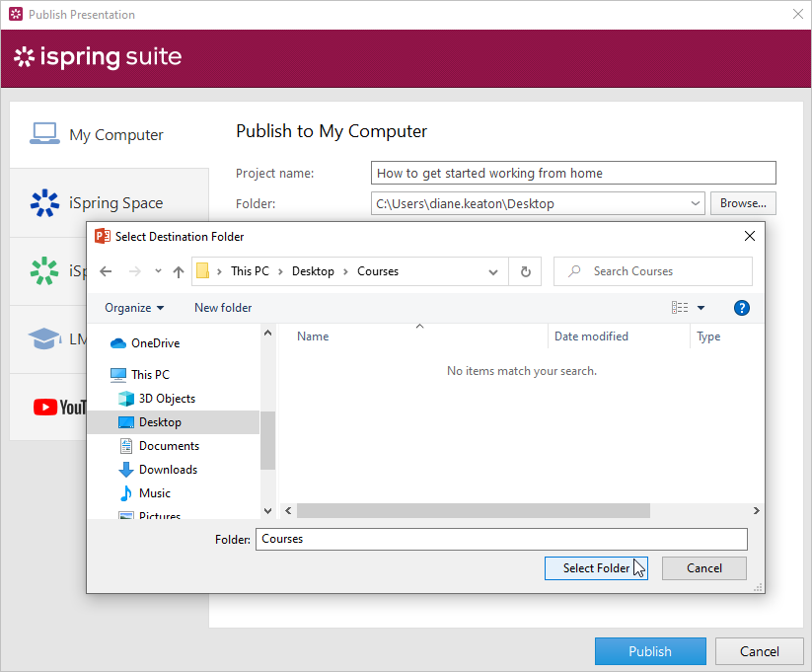The height and width of the screenshot is (672, 812).
Task: Click the LMS graduation cap icon
Action: click(x=44, y=338)
